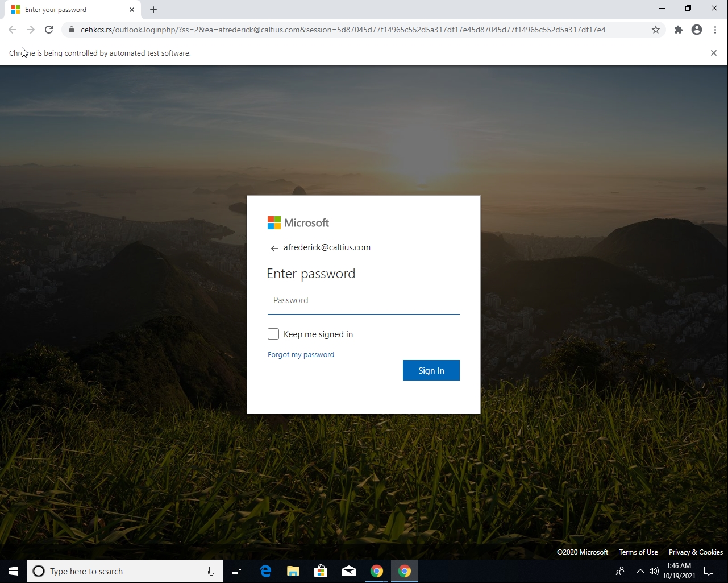Open the Extensions puzzle icon

(679, 30)
